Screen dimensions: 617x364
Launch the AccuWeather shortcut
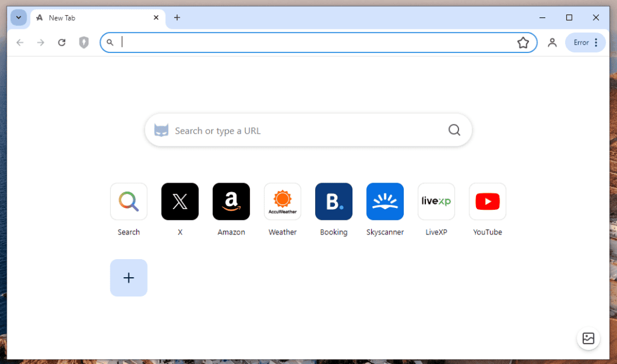tap(282, 201)
